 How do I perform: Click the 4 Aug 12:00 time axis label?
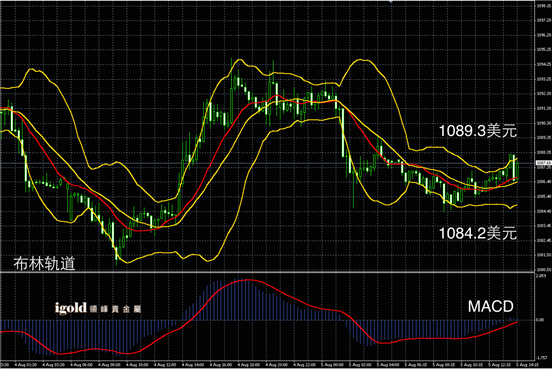(x=165, y=365)
